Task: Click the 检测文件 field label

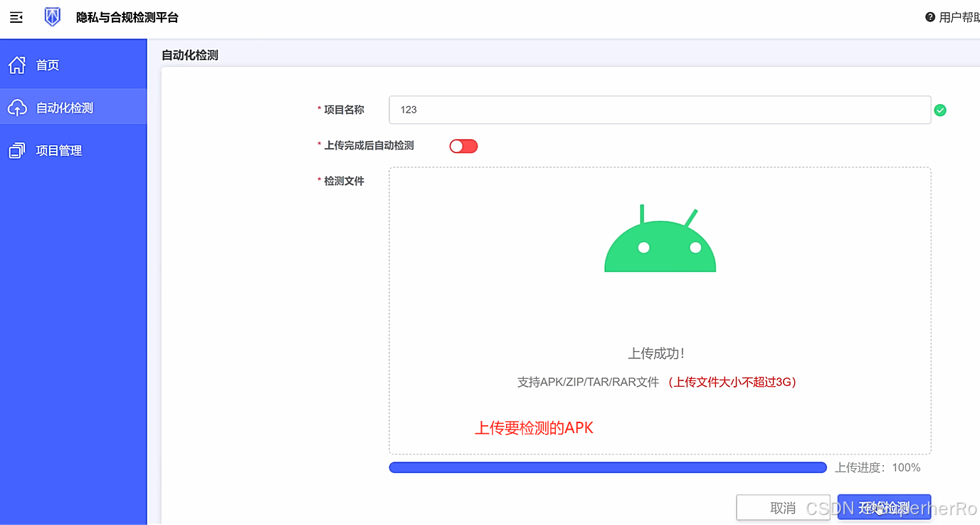Action: pyautogui.click(x=344, y=181)
